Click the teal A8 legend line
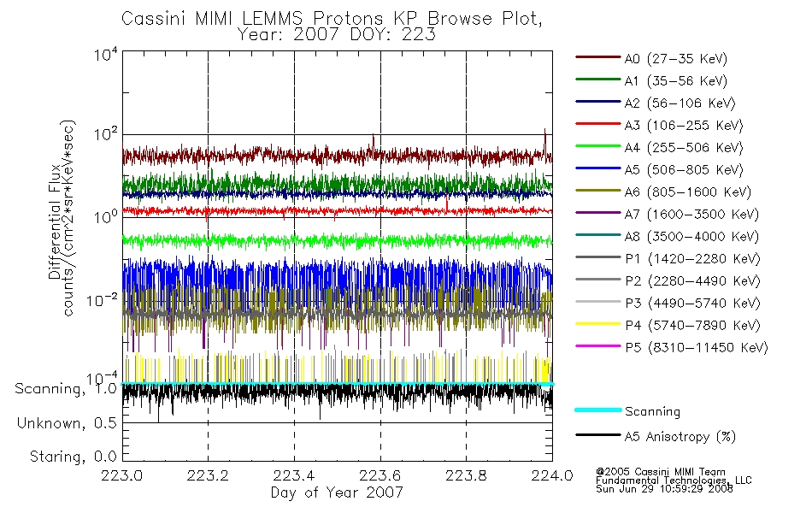Viewport: 812px width, 513px height. click(x=598, y=235)
